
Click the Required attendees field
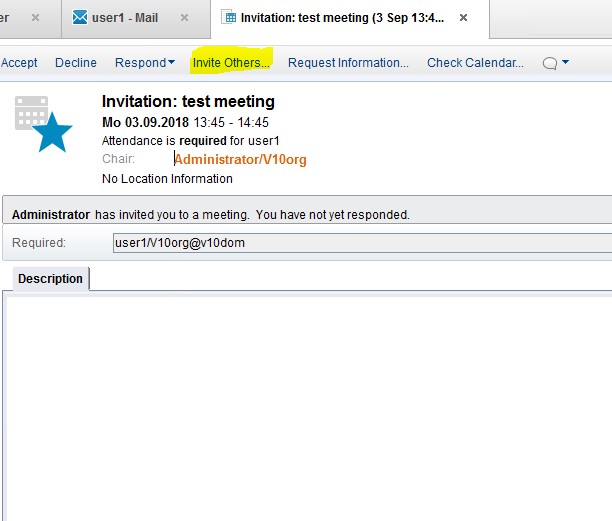click(x=360, y=243)
